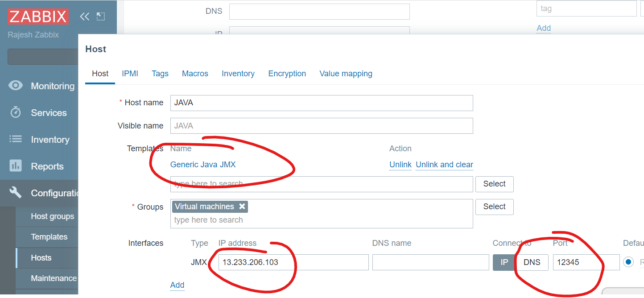Switch to the Macros tab
644x298 pixels.
tap(195, 74)
